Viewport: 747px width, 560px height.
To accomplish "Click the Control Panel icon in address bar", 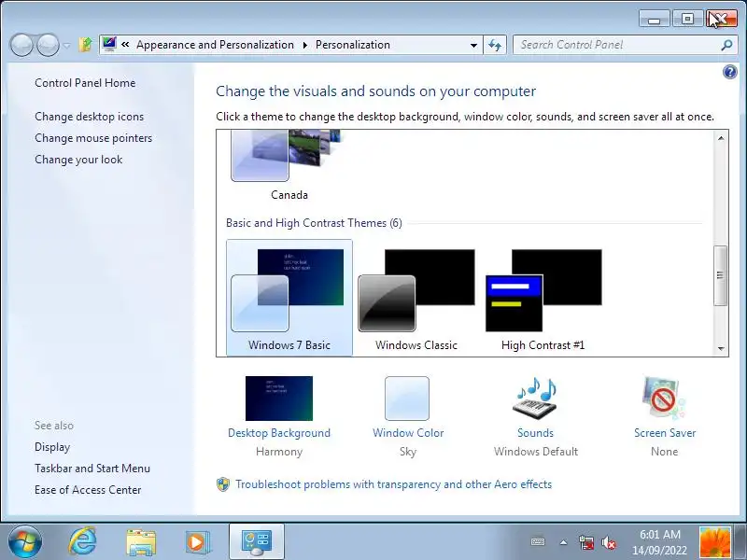I will click(109, 44).
